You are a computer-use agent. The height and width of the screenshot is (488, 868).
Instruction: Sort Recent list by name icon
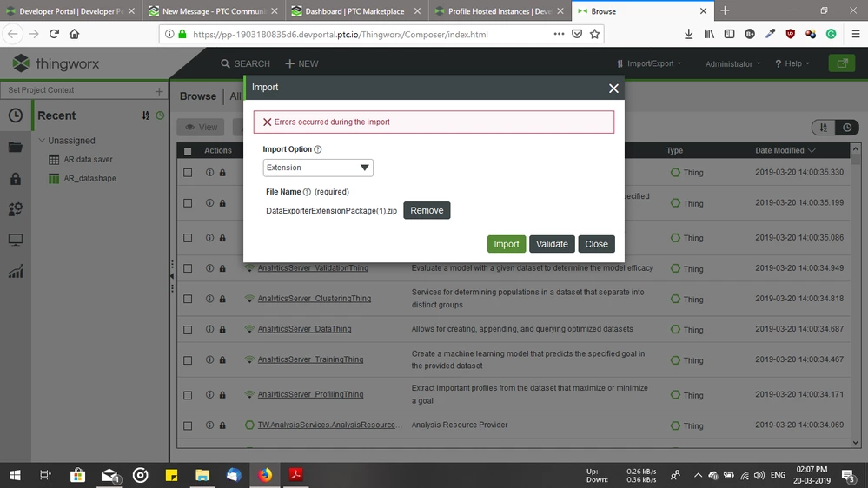point(146,115)
